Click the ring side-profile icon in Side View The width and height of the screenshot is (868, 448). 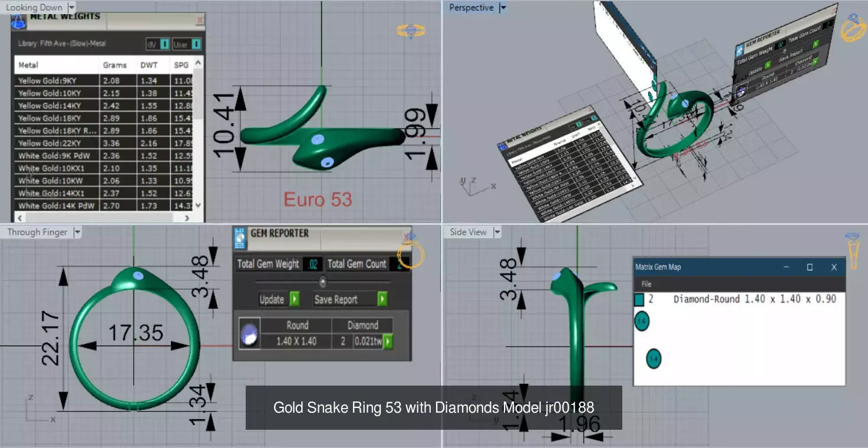click(x=853, y=251)
